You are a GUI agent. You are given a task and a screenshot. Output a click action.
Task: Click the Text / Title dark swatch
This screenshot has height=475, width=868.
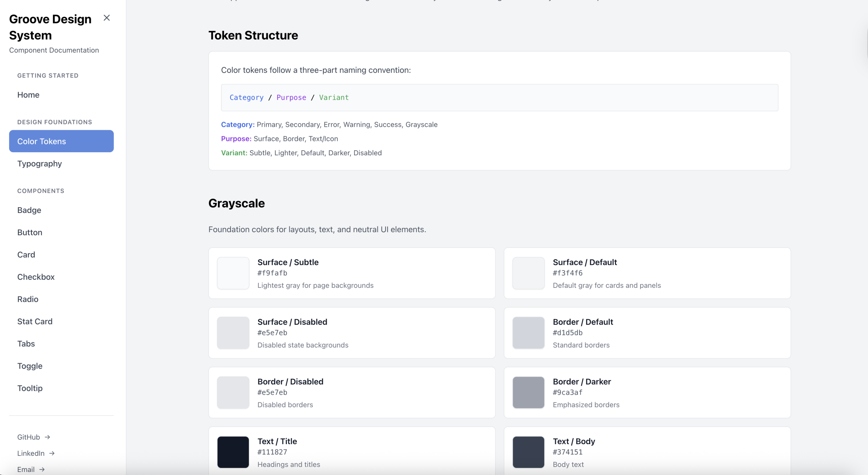point(233,452)
